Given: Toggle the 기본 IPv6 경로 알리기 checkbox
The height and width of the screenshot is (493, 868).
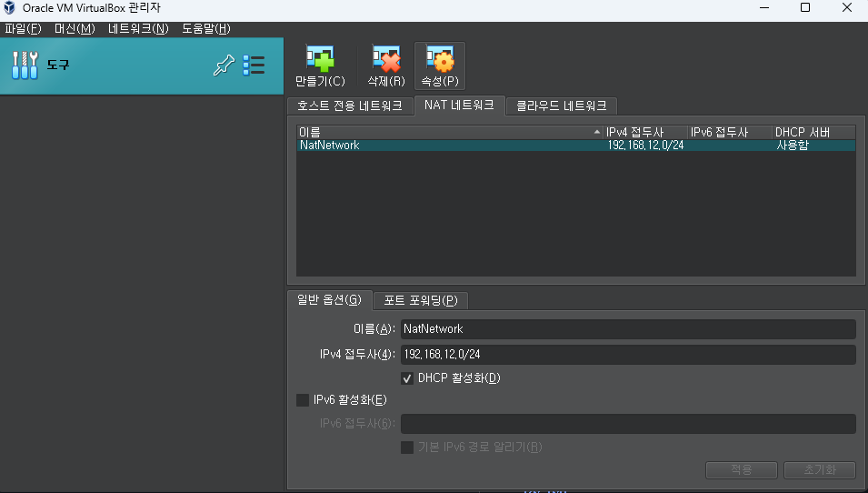Looking at the screenshot, I should click(407, 447).
